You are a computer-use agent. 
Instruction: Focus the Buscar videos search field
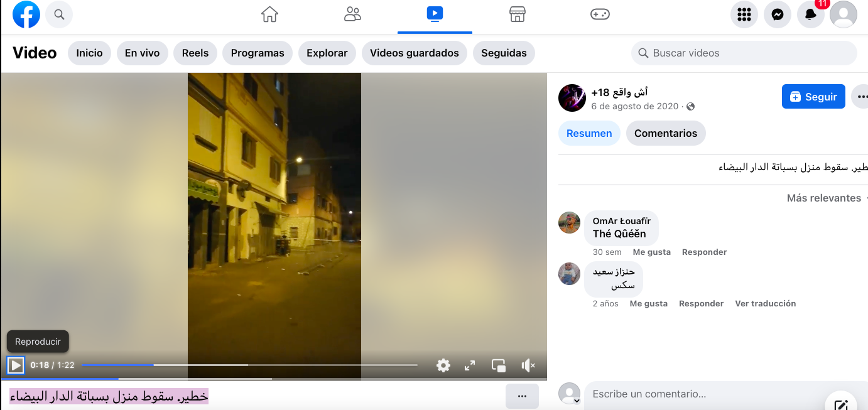pyautogui.click(x=744, y=53)
